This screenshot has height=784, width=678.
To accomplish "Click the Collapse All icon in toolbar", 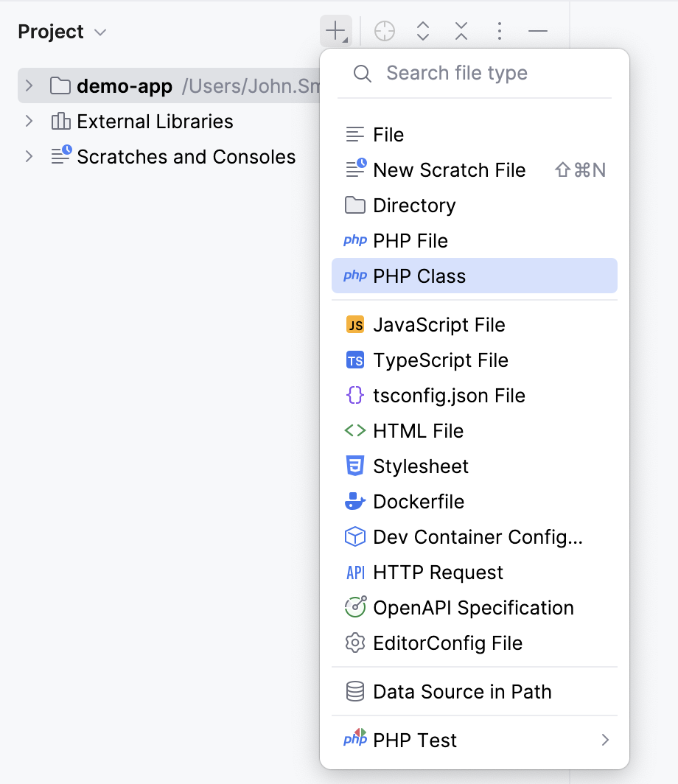I will click(461, 31).
